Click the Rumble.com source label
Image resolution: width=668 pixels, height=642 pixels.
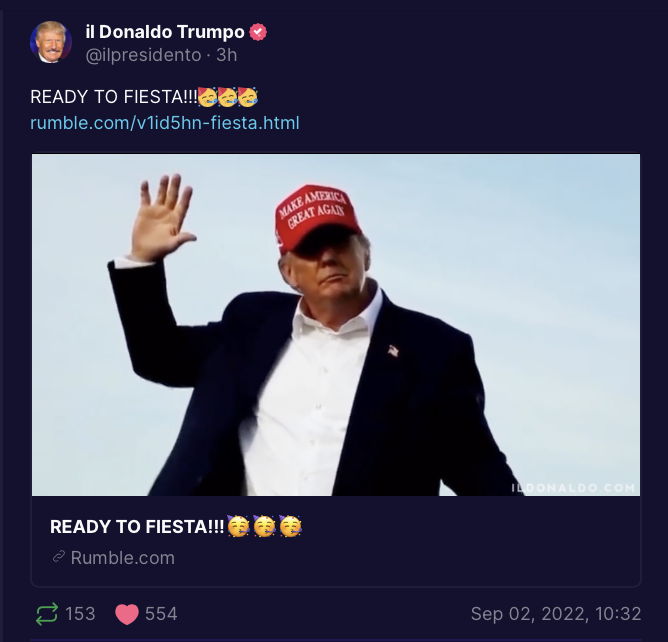[x=123, y=558]
